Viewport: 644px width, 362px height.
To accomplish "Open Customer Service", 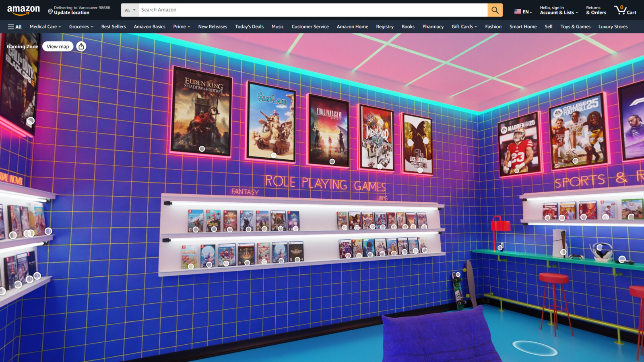I will pyautogui.click(x=310, y=27).
